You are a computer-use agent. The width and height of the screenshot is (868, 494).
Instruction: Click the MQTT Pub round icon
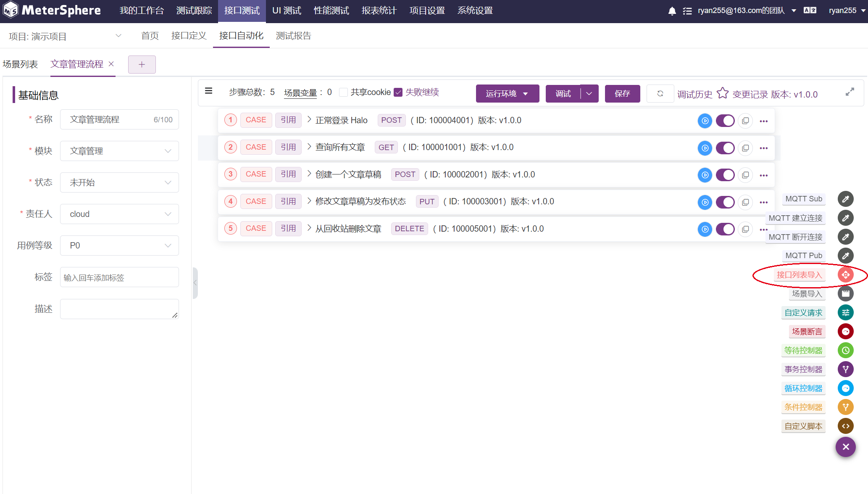coord(845,256)
